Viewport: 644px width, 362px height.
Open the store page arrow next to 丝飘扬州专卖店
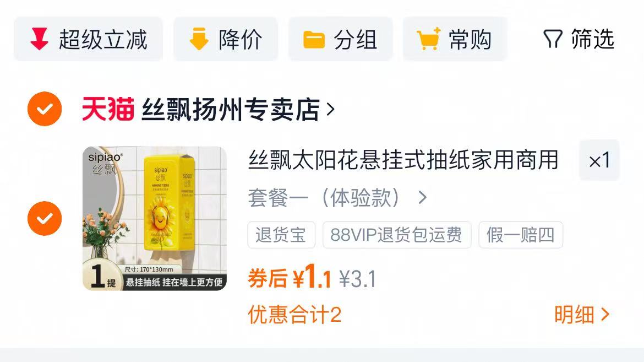pos(330,109)
